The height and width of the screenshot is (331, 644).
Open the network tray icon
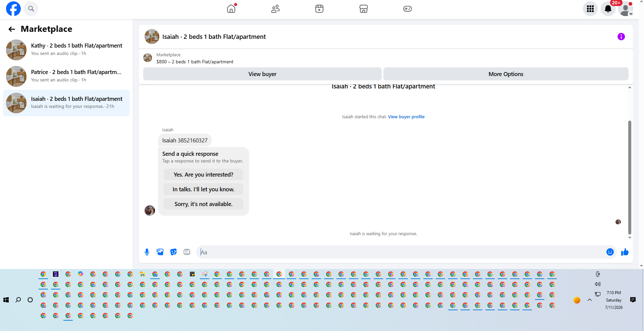598,294
